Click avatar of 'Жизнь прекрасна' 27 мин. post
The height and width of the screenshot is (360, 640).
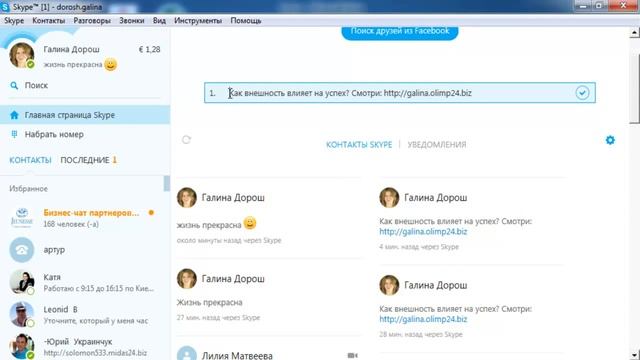point(187,279)
